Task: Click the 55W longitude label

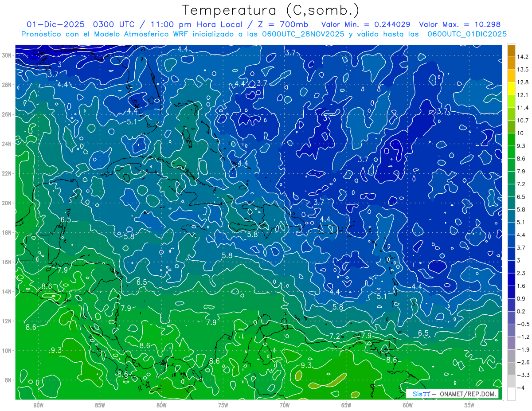Action: tap(469, 405)
